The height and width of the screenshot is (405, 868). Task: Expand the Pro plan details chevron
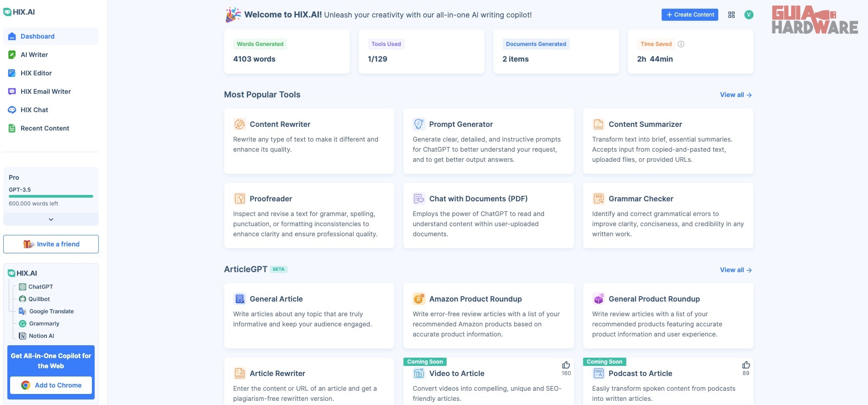tap(51, 219)
